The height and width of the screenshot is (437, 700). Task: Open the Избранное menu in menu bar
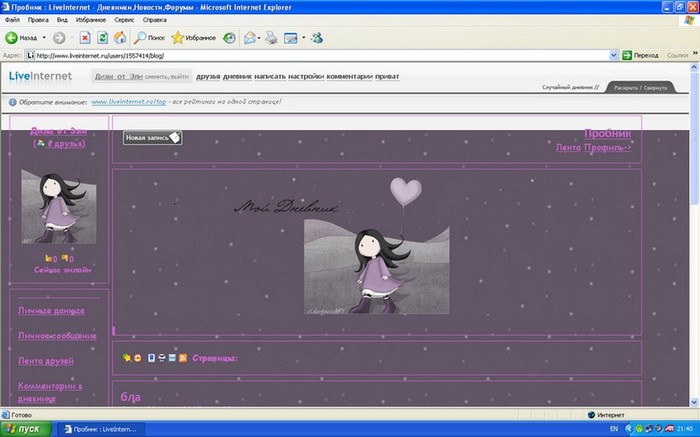point(91,20)
